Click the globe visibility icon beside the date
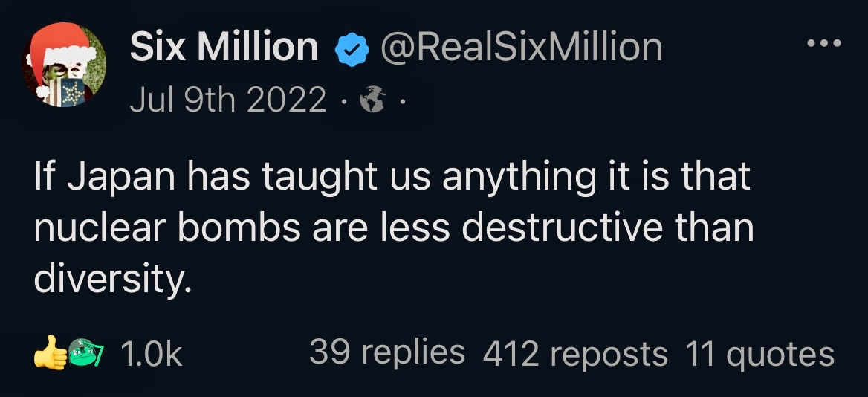This screenshot has width=868, height=397. coord(371,99)
